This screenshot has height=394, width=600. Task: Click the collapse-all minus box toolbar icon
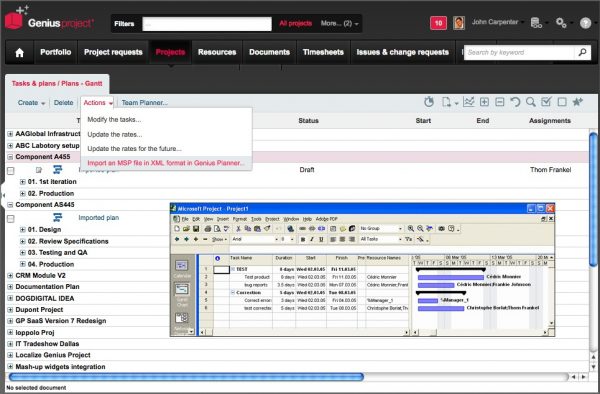point(499,102)
